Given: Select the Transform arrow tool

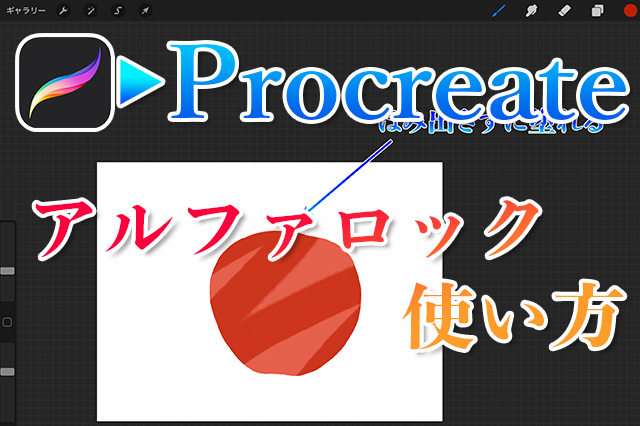Looking at the screenshot, I should click(145, 10).
